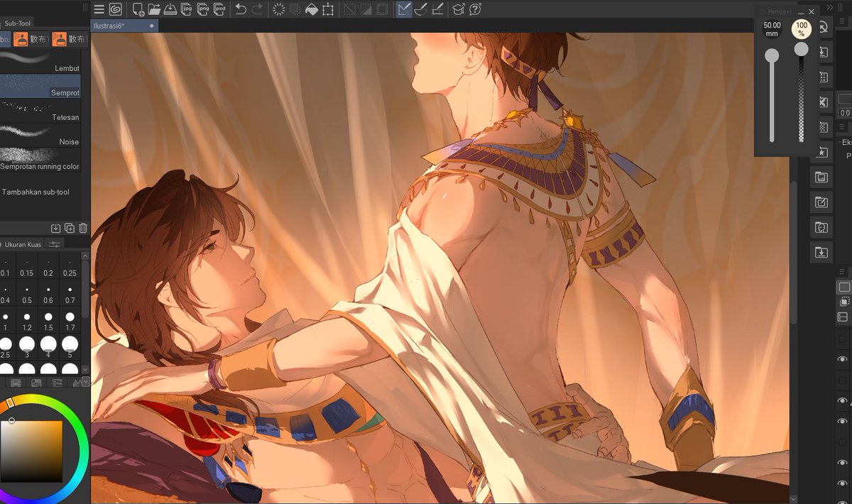Switch to the Sub-Tool panel tab
Image resolution: width=852 pixels, height=504 pixels.
click(16, 23)
